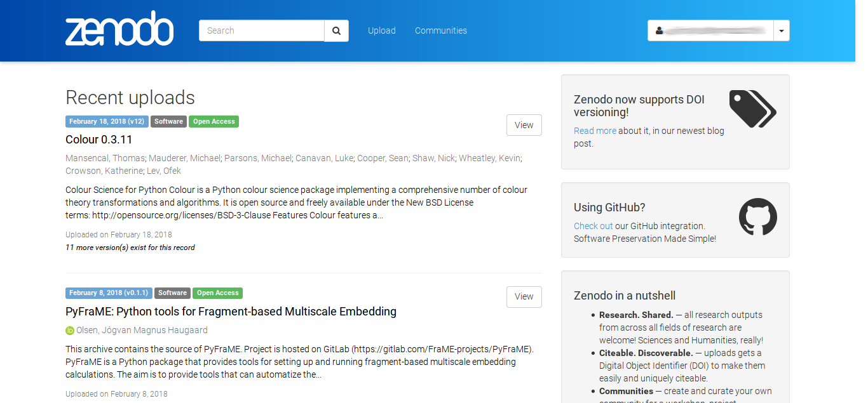Follow the Read more blog link
The width and height of the screenshot is (868, 403).
595,131
